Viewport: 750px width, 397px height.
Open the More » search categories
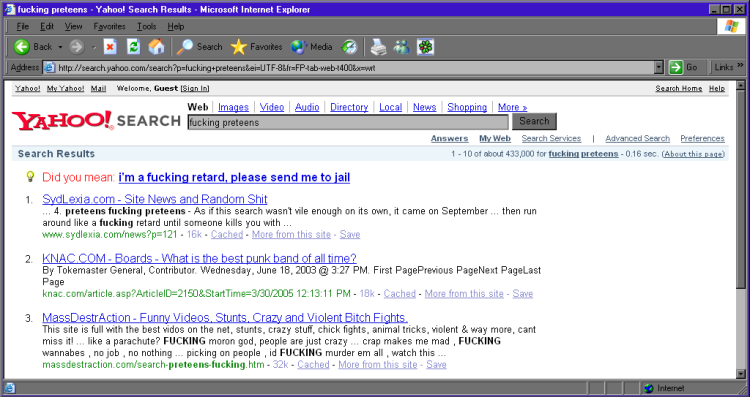pyautogui.click(x=512, y=107)
